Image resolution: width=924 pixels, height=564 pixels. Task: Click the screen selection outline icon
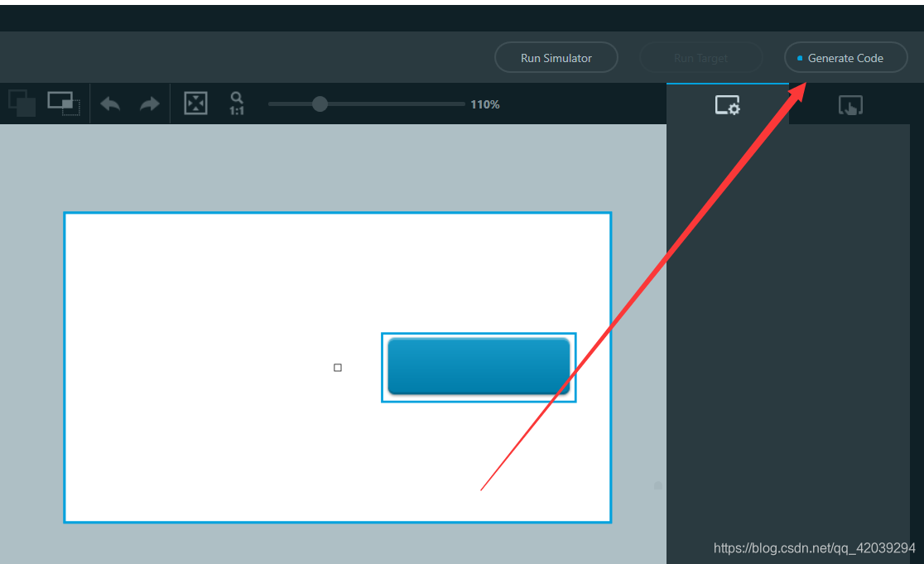tap(64, 104)
